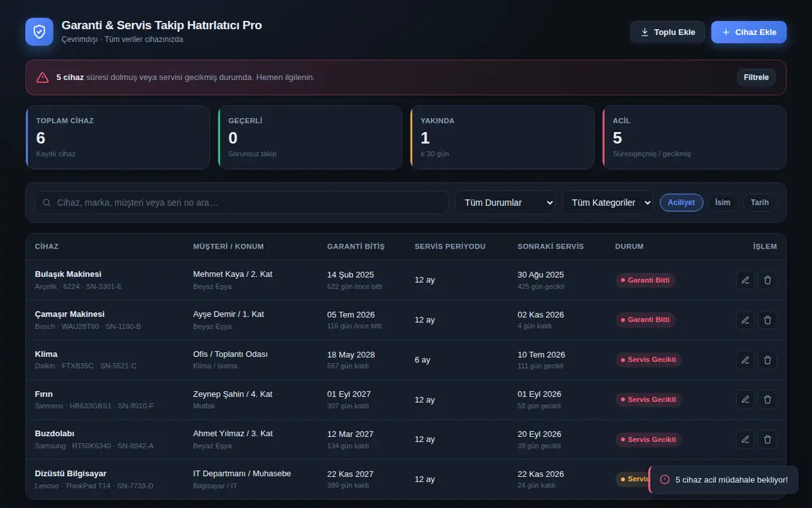
Task: Click the Garanti Bitiş column header
Action: 355,247
